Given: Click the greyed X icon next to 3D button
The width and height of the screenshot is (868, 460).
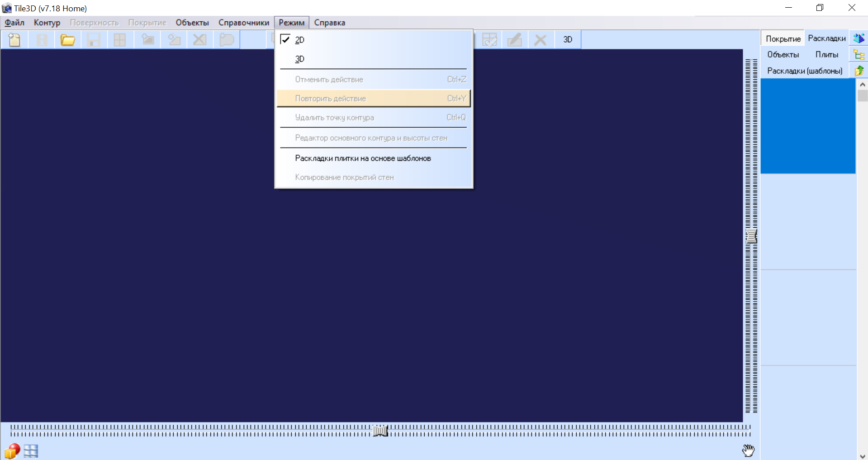Looking at the screenshot, I should coord(540,40).
